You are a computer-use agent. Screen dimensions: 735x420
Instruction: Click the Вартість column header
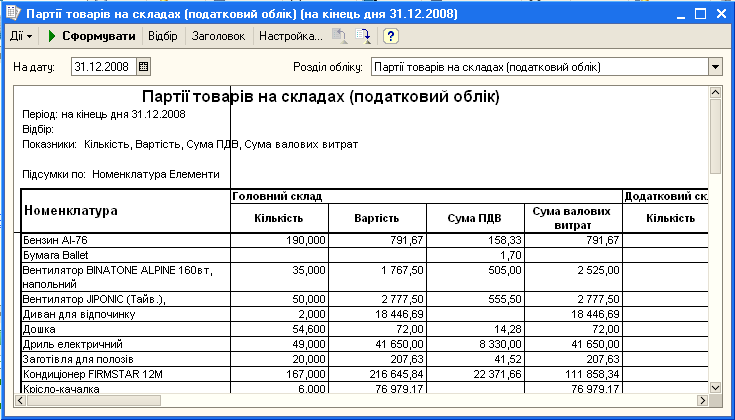(377, 218)
